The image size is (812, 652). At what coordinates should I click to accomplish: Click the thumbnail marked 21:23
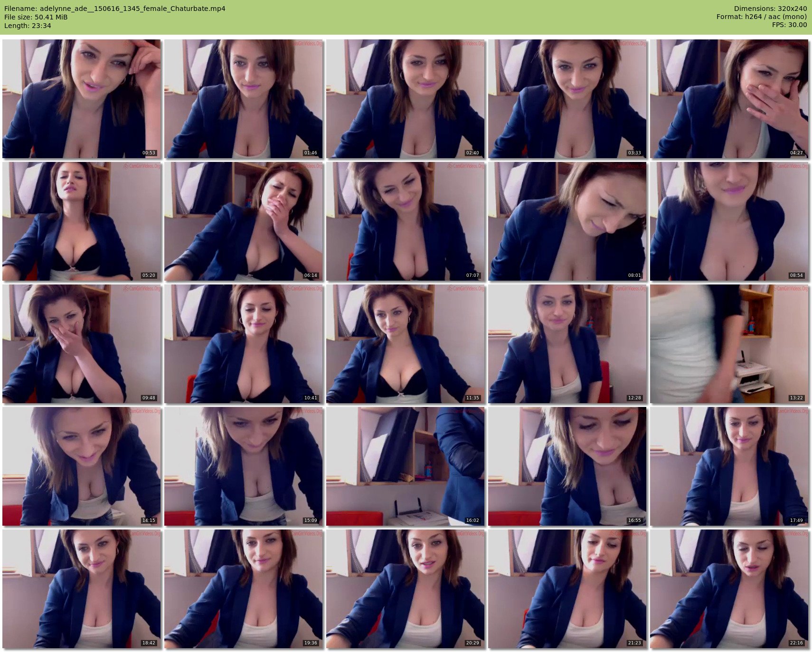click(x=567, y=589)
